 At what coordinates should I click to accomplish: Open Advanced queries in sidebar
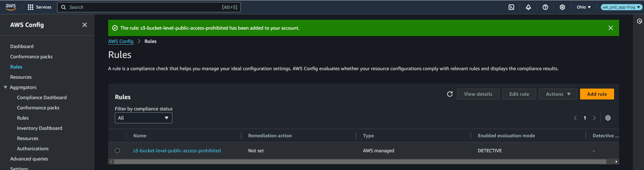29,159
